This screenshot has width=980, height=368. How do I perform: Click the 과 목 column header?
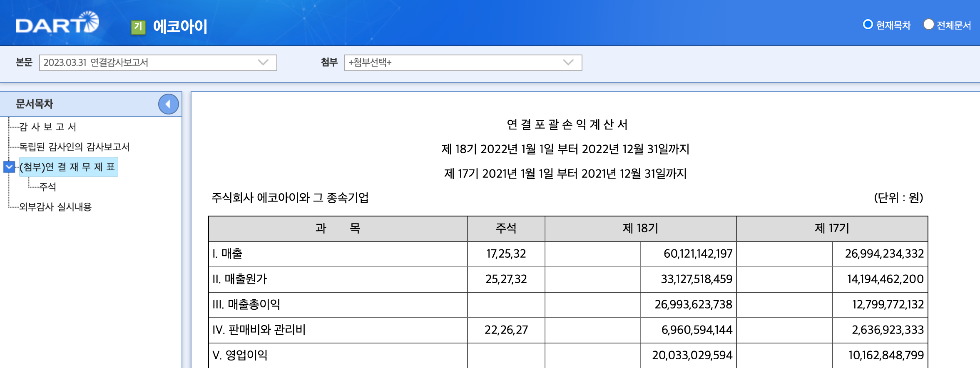pyautogui.click(x=338, y=228)
